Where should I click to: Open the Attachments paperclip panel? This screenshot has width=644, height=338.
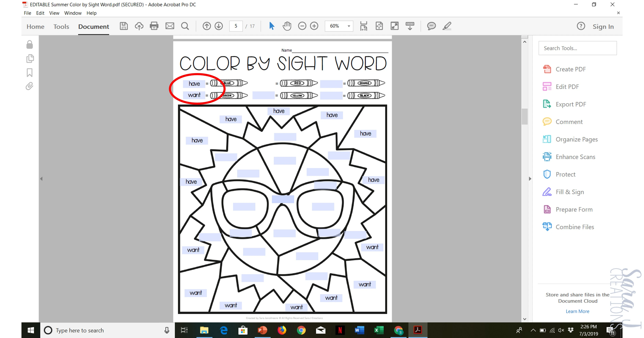30,86
